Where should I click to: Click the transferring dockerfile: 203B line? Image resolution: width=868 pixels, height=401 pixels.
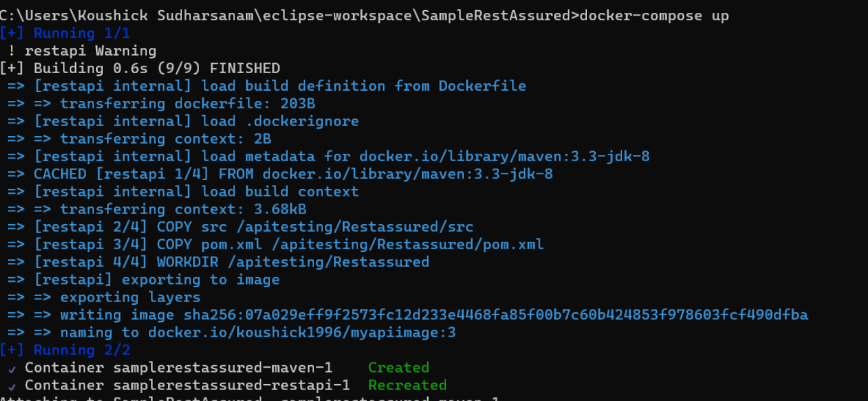[x=188, y=104]
